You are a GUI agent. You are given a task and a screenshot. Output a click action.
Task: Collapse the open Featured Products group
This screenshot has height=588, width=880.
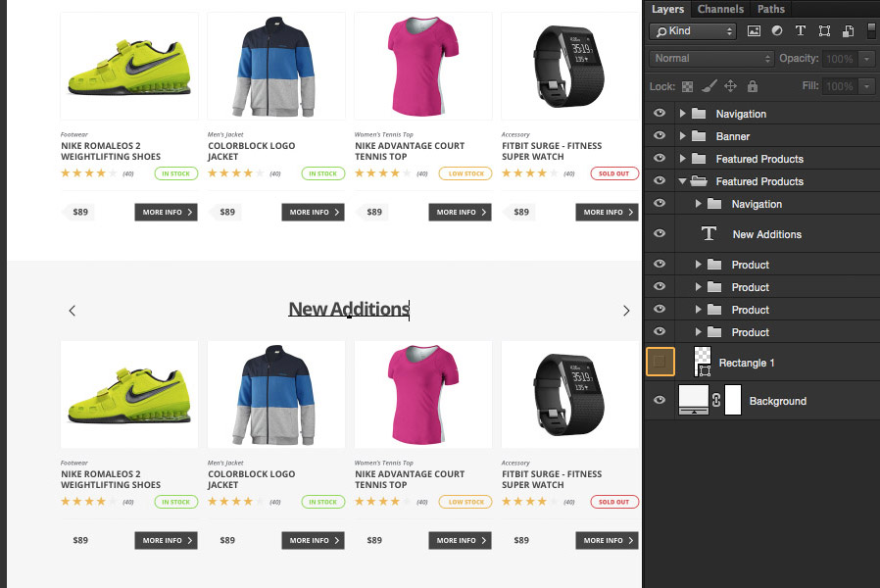(682, 181)
